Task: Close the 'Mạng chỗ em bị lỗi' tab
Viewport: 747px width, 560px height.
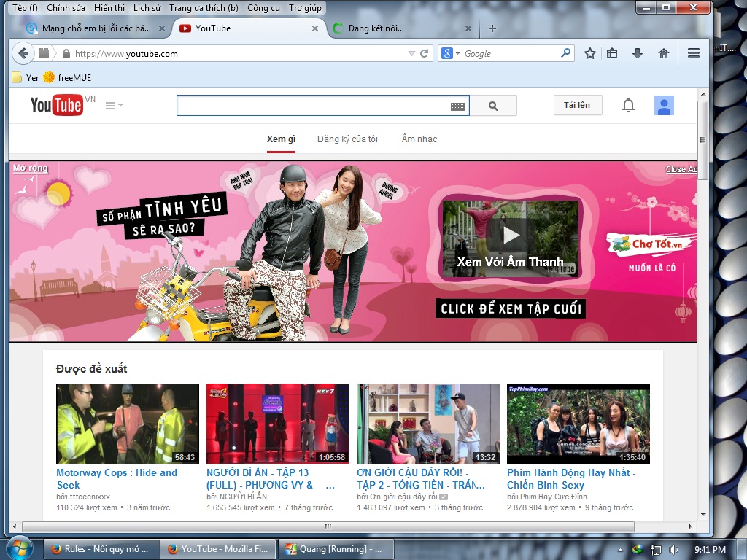Action: 162,28
